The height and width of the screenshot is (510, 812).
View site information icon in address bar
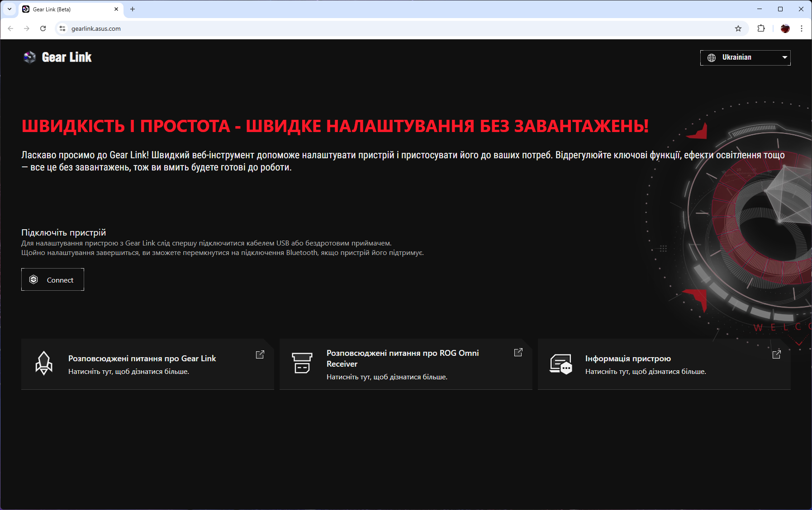pos(62,28)
